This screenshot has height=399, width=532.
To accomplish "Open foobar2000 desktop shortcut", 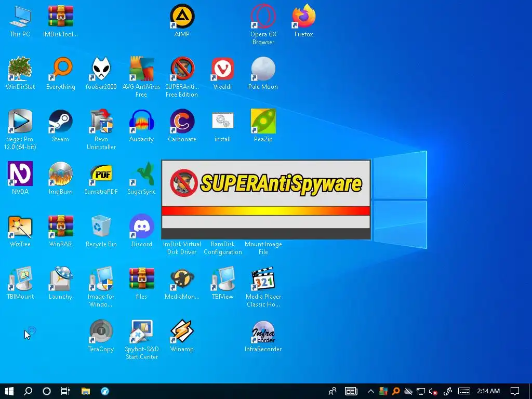I will (101, 73).
